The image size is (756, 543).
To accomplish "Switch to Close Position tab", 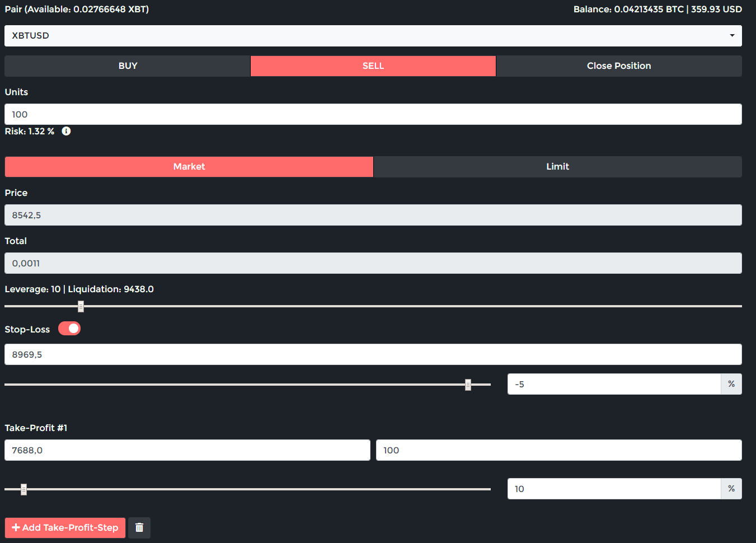I will [x=618, y=66].
